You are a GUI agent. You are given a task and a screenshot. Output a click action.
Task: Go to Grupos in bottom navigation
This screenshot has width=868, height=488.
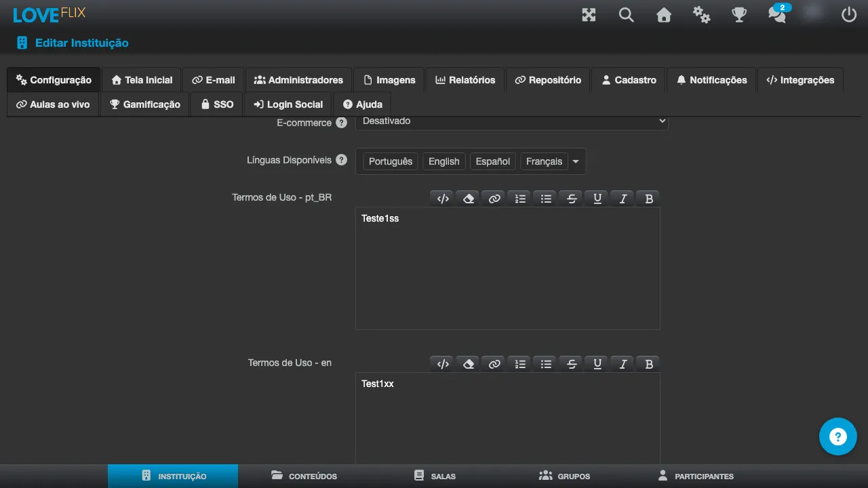coord(564,476)
